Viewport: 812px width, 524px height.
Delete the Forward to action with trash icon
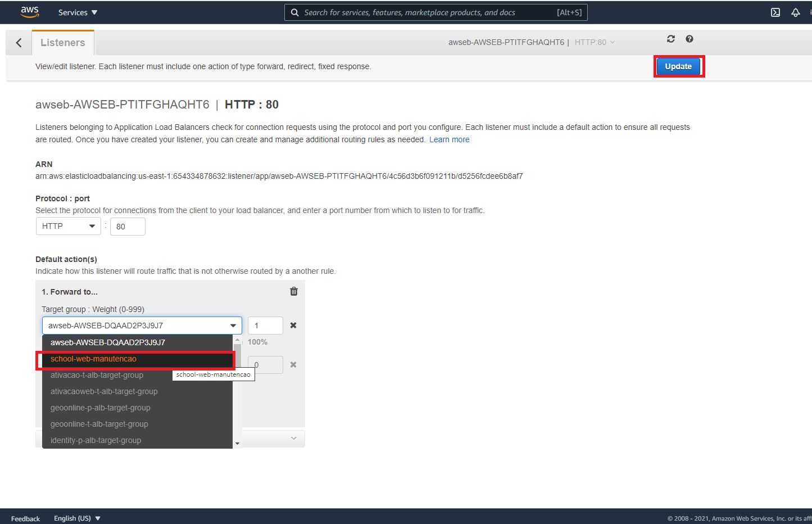point(293,291)
